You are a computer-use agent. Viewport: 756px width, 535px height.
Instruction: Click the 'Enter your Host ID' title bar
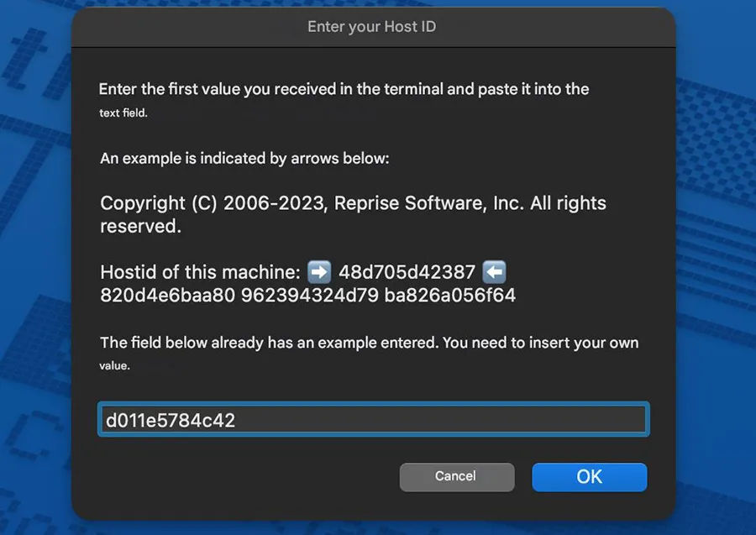pos(373,27)
